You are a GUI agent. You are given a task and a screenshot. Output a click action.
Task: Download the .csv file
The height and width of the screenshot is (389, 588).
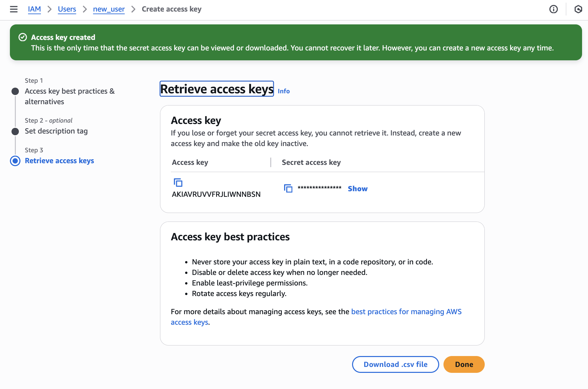coord(395,364)
